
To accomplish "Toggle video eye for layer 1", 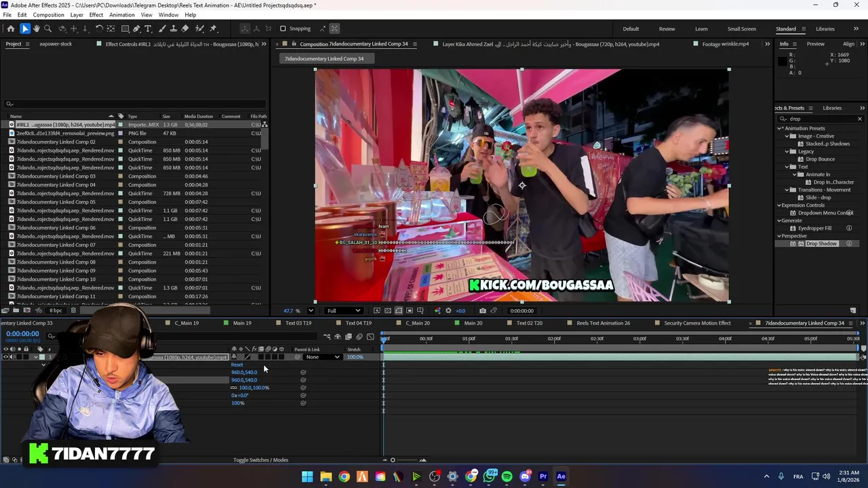I will pos(5,357).
